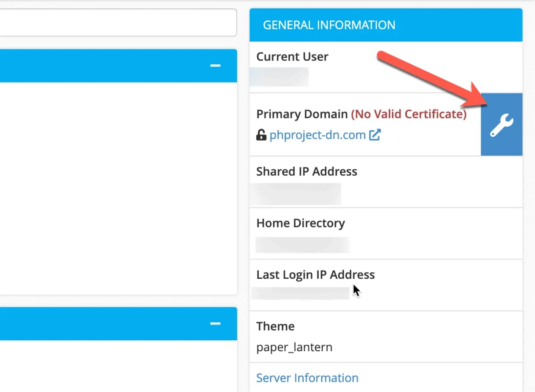
Task: Click the search input field at top
Action: [118, 22]
